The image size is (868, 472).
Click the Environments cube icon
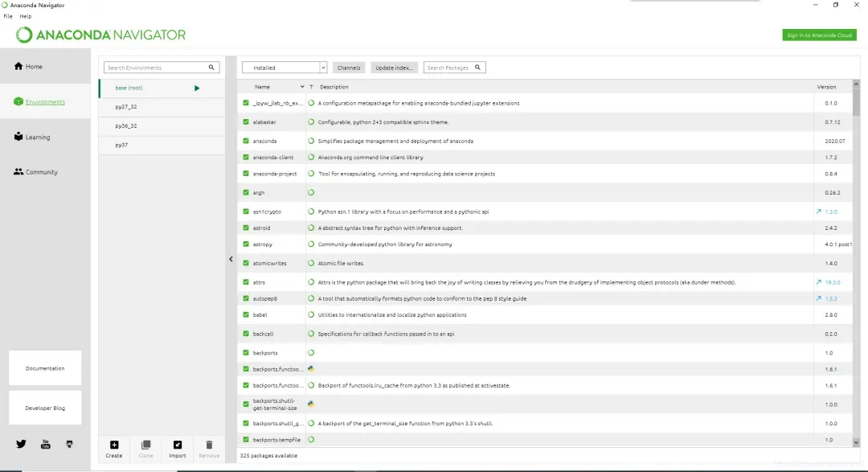coord(18,101)
